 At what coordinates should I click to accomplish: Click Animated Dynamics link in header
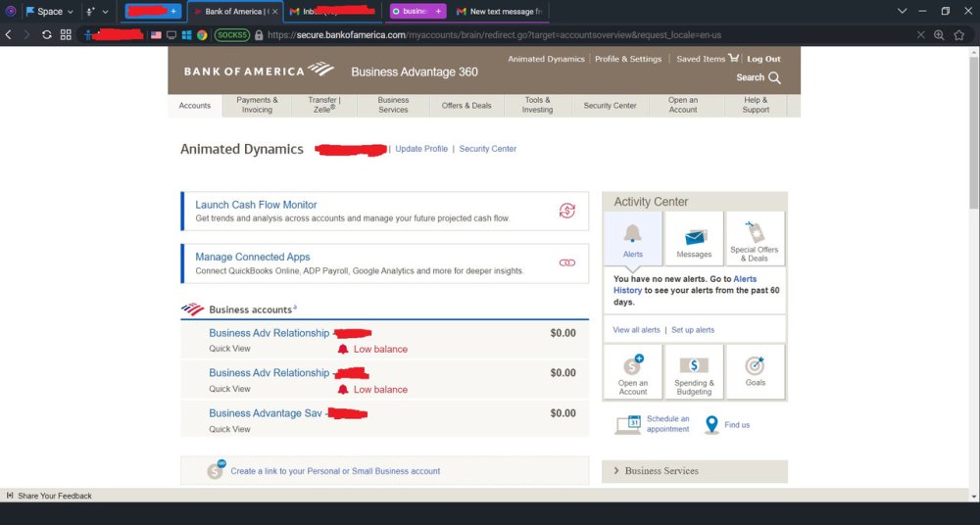(x=546, y=59)
